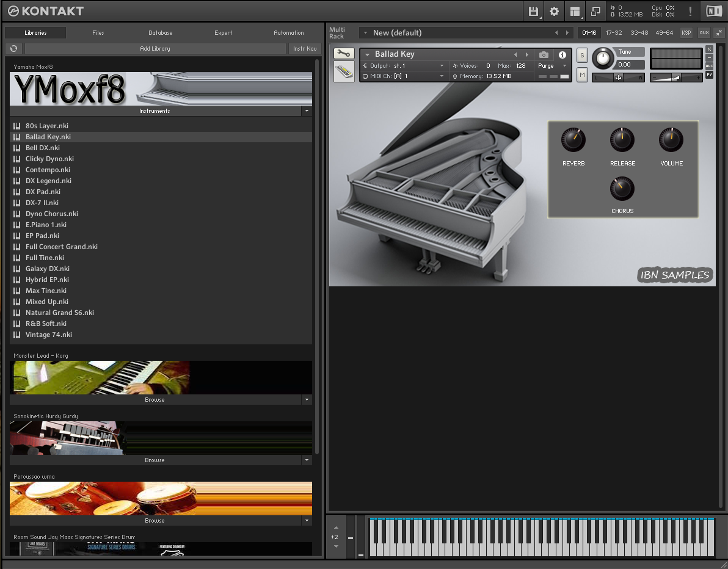The image size is (728, 569).
Task: Open the multi preset dropdown beside New (default)
Action: (x=365, y=33)
